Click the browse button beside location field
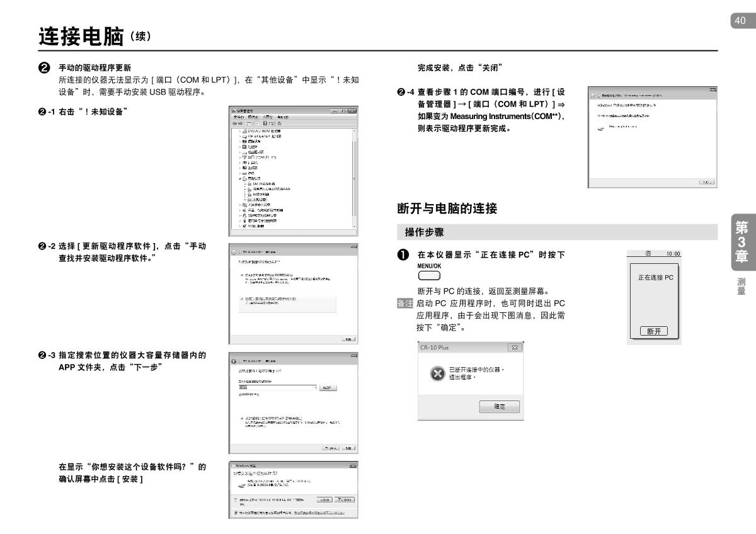756x534 pixels. pyautogui.click(x=329, y=388)
